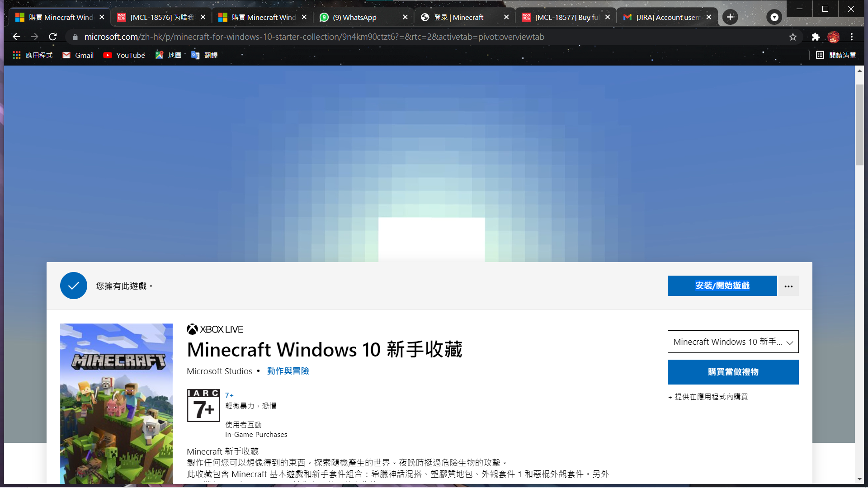Open the YouTube bookmark

[x=124, y=55]
